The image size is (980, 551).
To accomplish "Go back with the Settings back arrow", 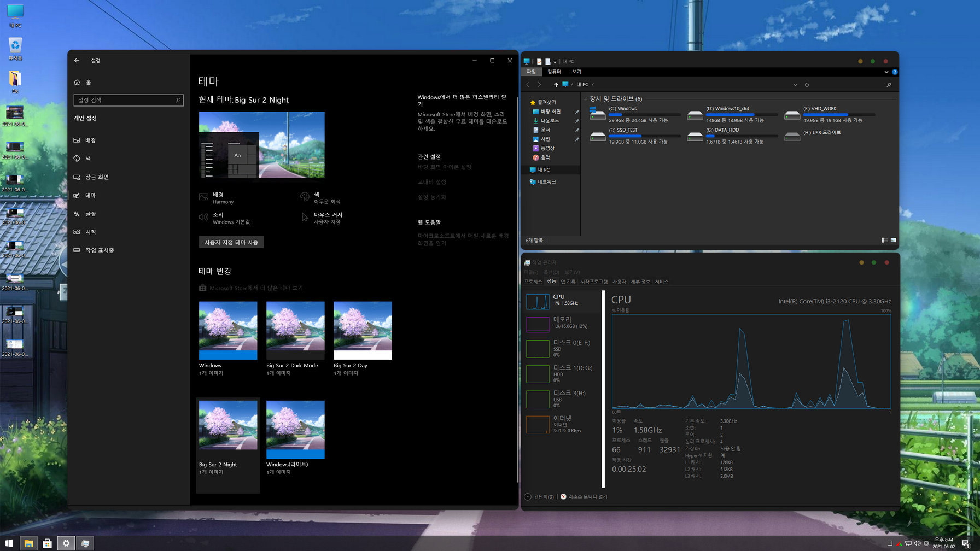I will pyautogui.click(x=77, y=61).
